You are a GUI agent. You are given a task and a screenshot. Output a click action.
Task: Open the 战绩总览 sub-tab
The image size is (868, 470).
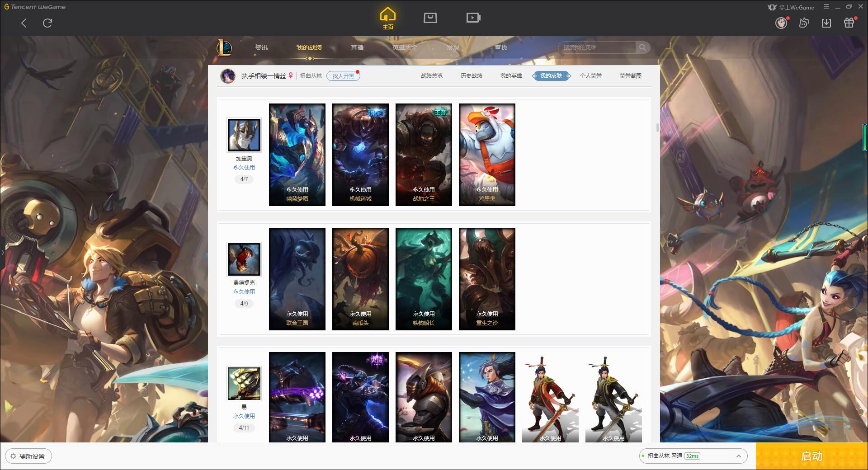click(432, 76)
